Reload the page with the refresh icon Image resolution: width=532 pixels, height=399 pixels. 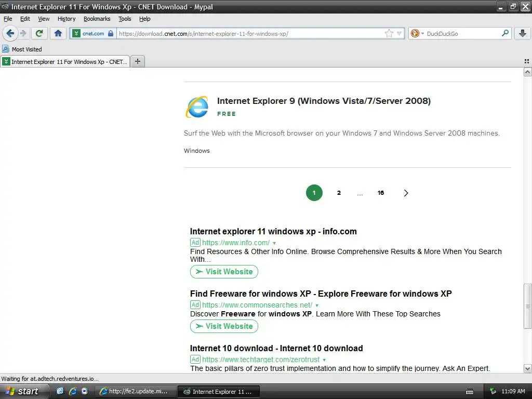pos(39,33)
